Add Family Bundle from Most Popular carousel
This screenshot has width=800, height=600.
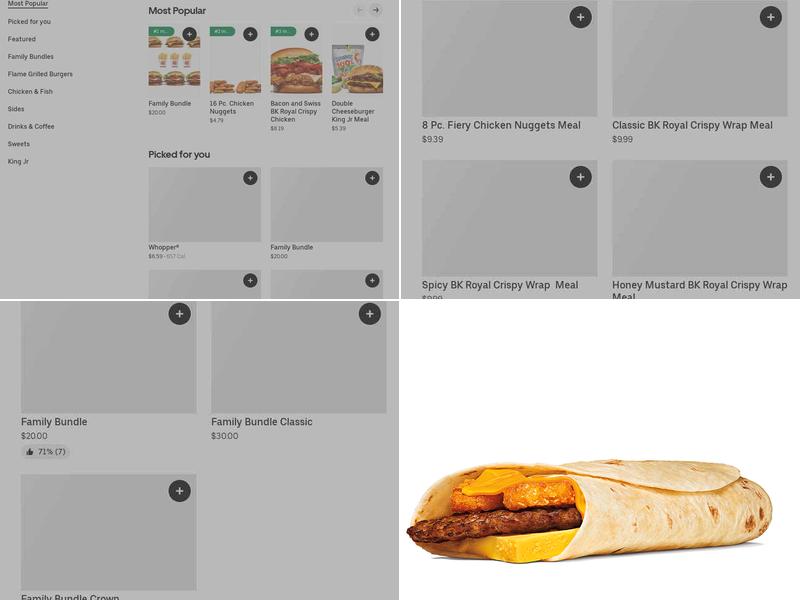point(189,34)
